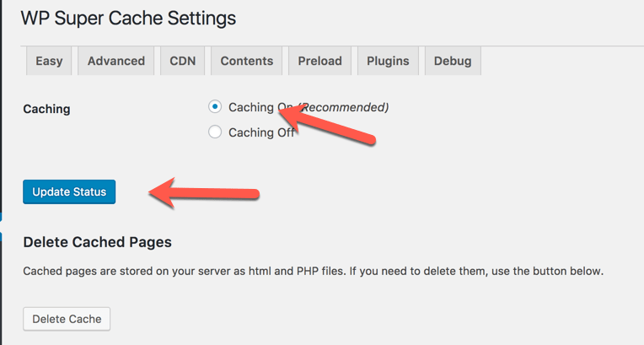Open the Easy settings tab

(x=49, y=61)
